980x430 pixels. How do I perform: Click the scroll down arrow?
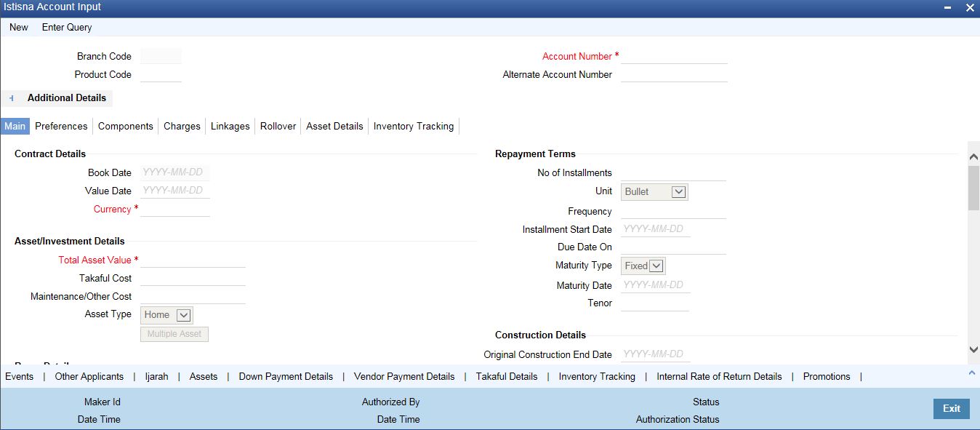tap(974, 349)
